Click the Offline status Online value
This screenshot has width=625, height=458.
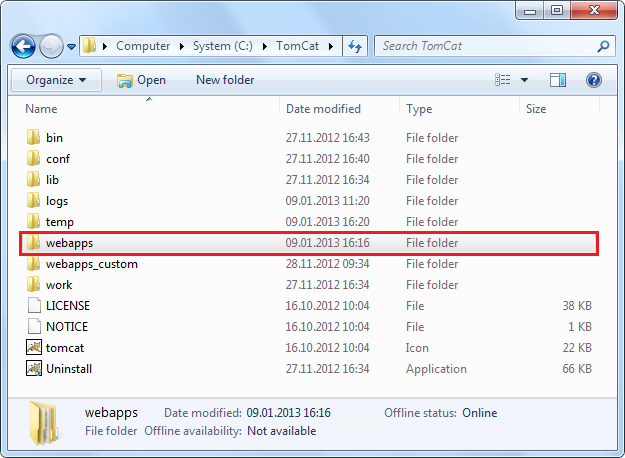coord(480,413)
